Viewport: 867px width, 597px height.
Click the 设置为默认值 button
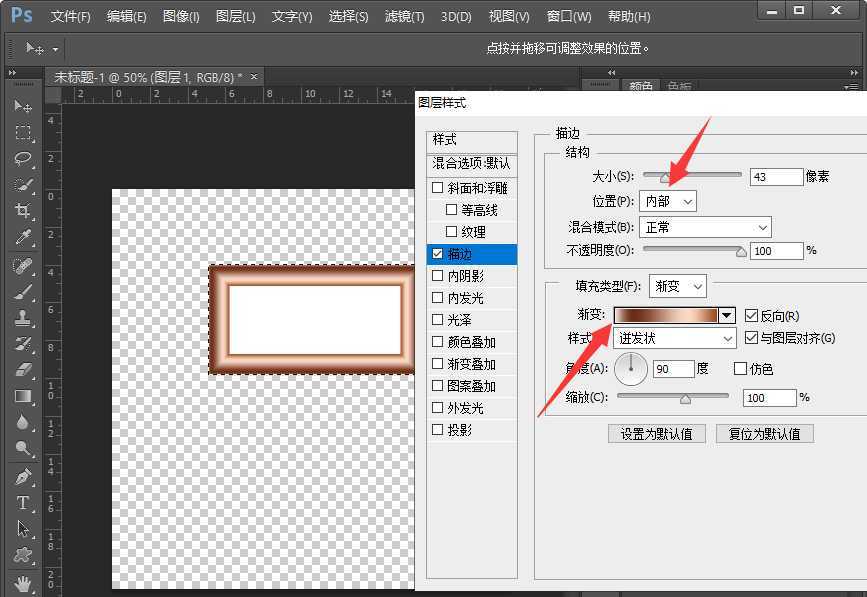(x=657, y=433)
